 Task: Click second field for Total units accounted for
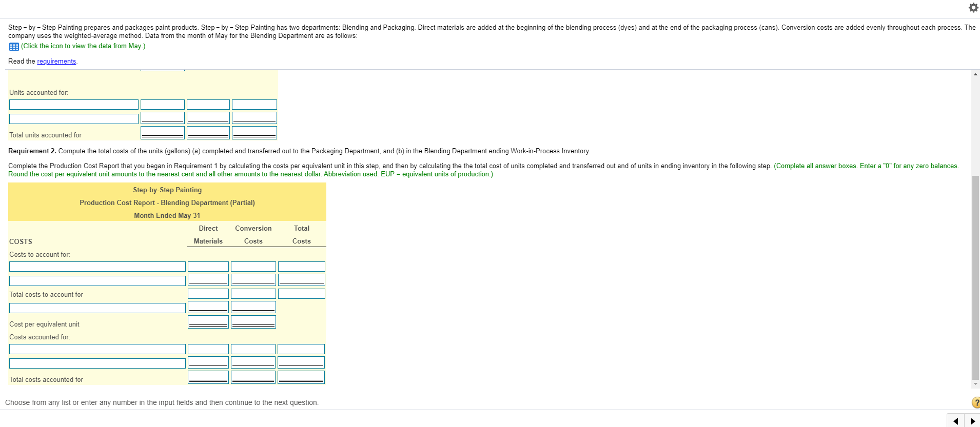(x=208, y=133)
